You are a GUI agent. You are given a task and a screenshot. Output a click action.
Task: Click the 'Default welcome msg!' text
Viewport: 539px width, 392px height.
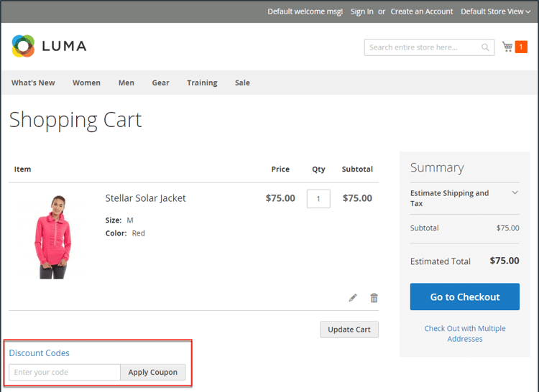coord(305,11)
